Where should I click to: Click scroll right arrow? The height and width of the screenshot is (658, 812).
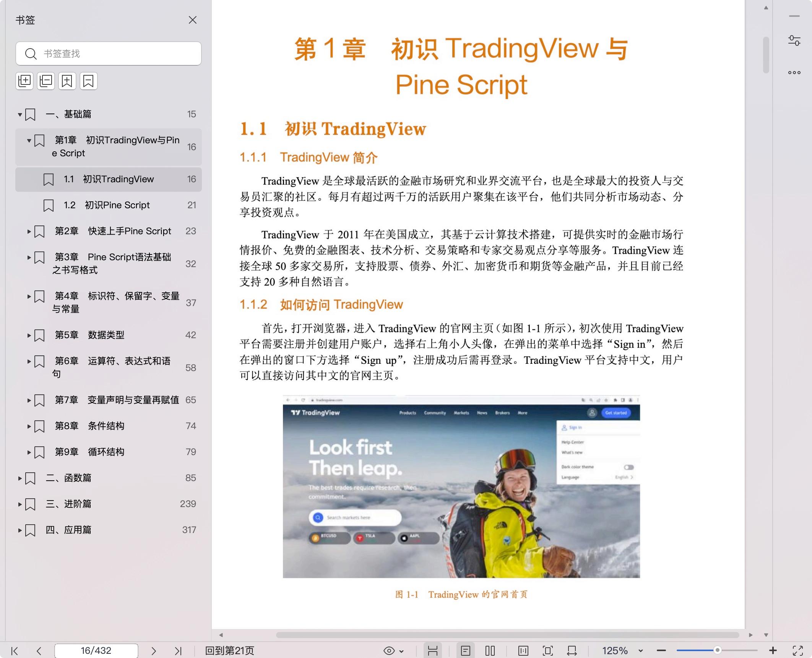click(750, 635)
